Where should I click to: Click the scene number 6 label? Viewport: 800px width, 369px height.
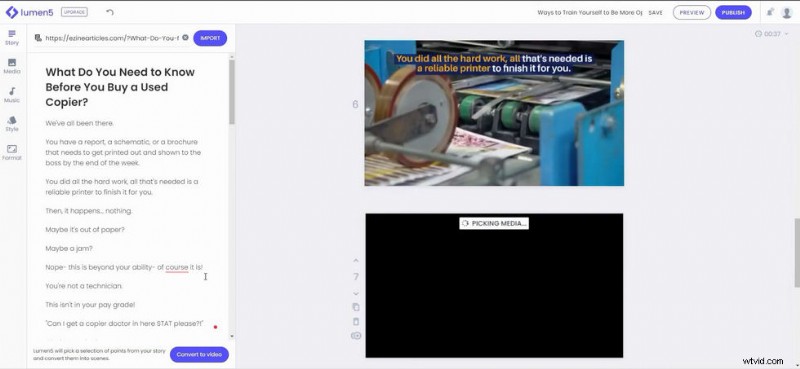[x=355, y=104]
